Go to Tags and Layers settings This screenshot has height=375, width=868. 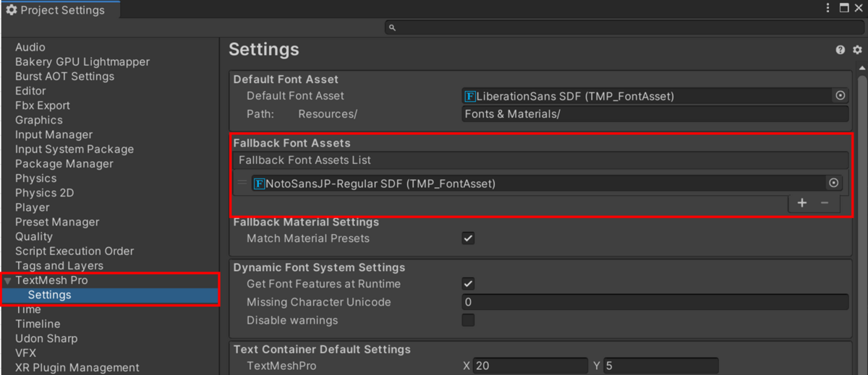point(59,265)
